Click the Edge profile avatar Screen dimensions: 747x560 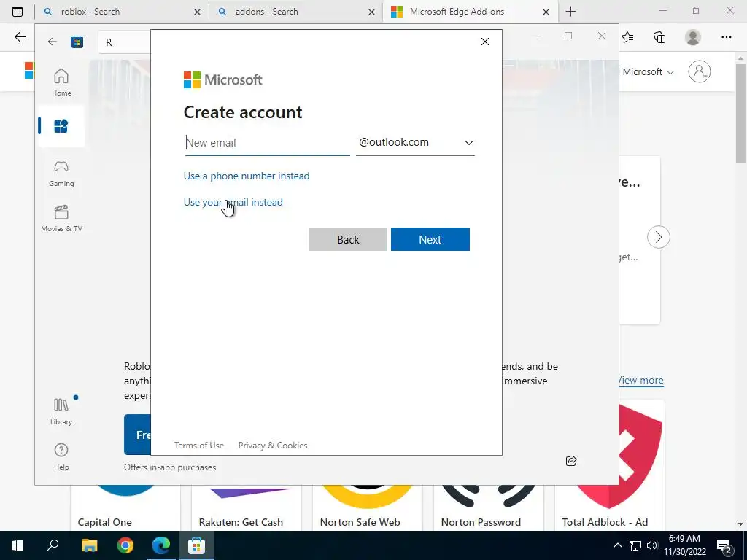point(693,37)
